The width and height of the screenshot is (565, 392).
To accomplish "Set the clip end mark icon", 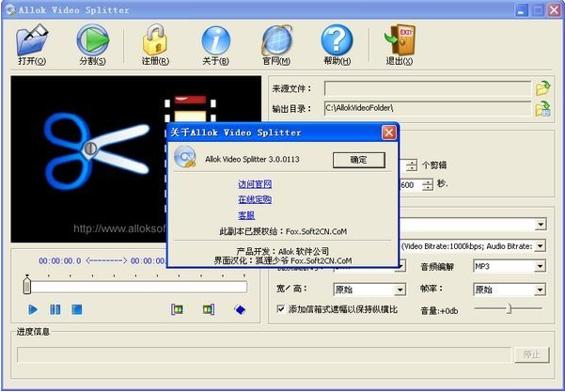I will coord(209,309).
